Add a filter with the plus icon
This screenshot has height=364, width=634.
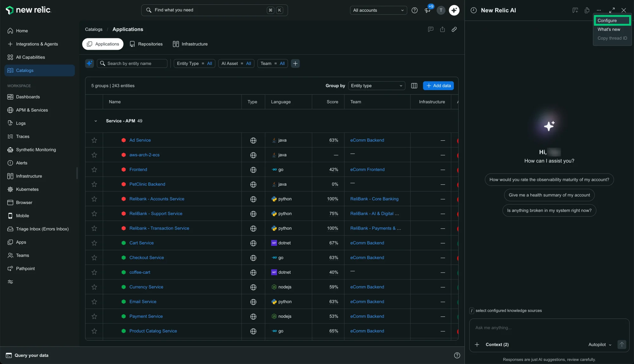295,63
